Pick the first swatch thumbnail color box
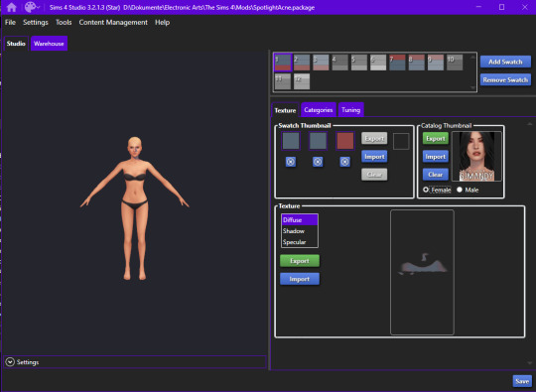Screen dimensions: 536x392 coord(291,141)
